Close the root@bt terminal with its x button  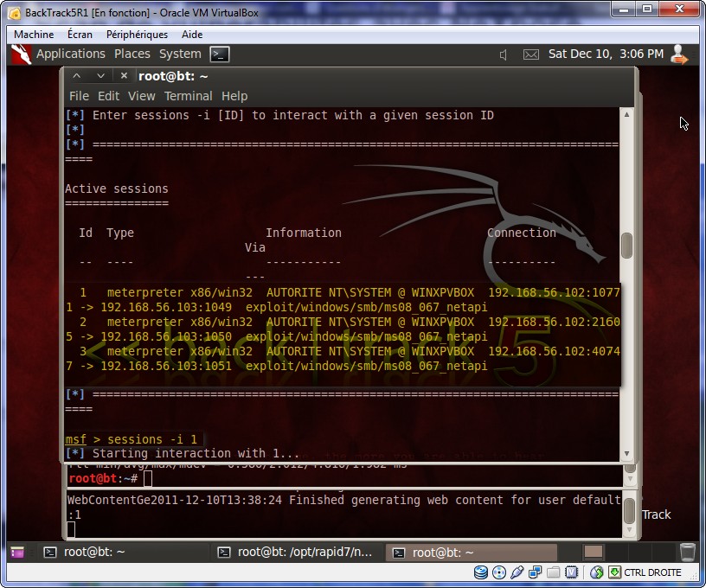(x=124, y=76)
